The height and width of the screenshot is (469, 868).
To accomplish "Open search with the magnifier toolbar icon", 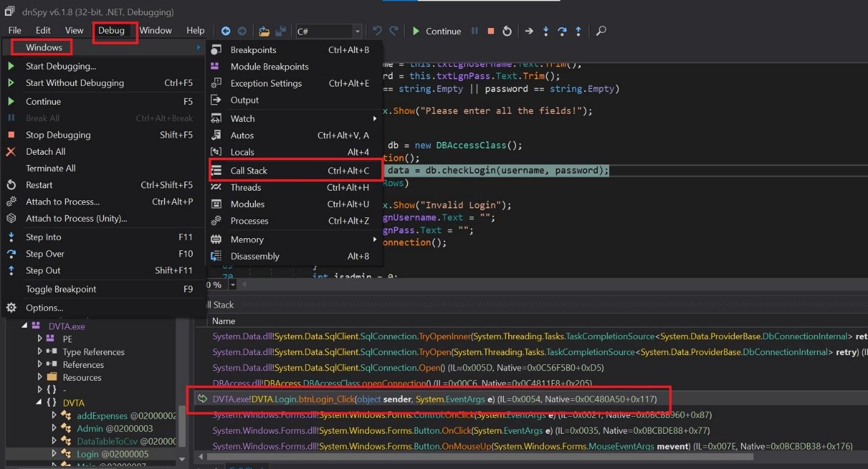I will [601, 30].
